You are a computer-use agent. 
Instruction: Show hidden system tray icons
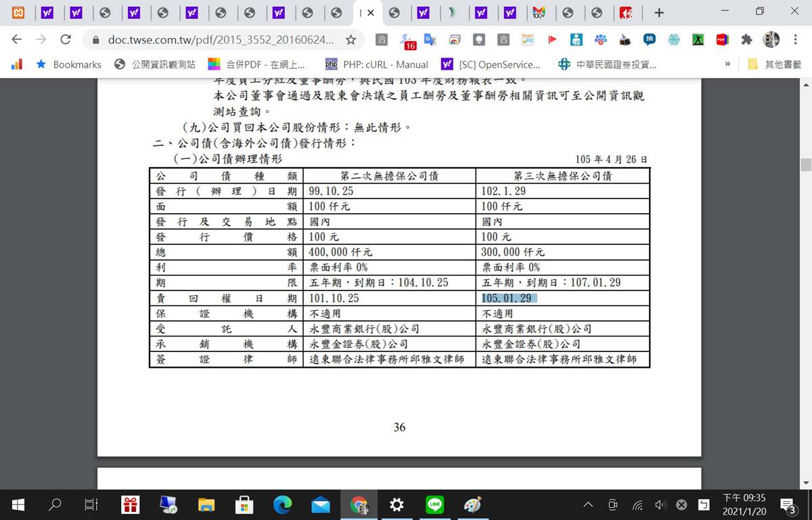588,504
